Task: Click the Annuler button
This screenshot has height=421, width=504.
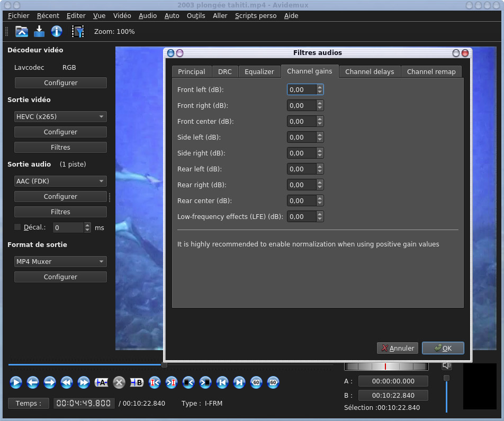Action: pos(398,348)
